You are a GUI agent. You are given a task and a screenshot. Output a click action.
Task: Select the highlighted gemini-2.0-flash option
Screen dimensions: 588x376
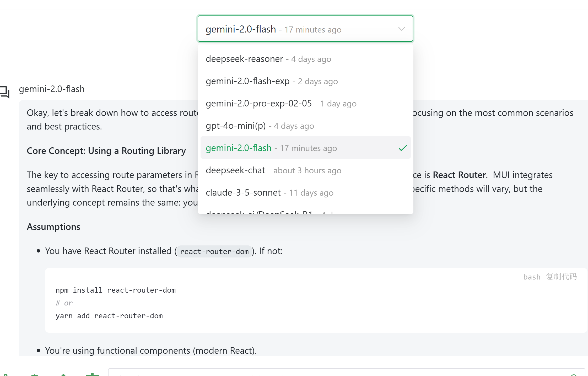click(x=305, y=148)
